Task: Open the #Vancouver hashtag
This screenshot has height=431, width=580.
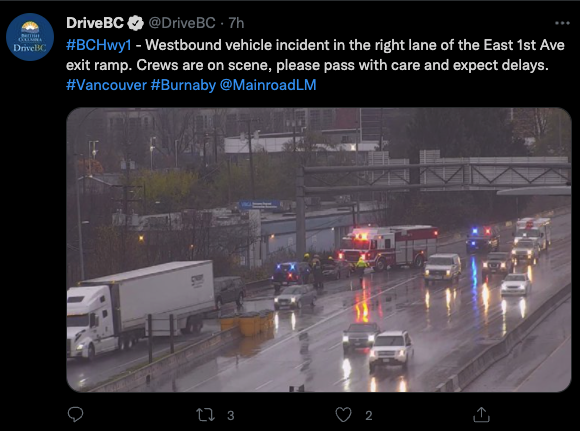Action: point(107,85)
